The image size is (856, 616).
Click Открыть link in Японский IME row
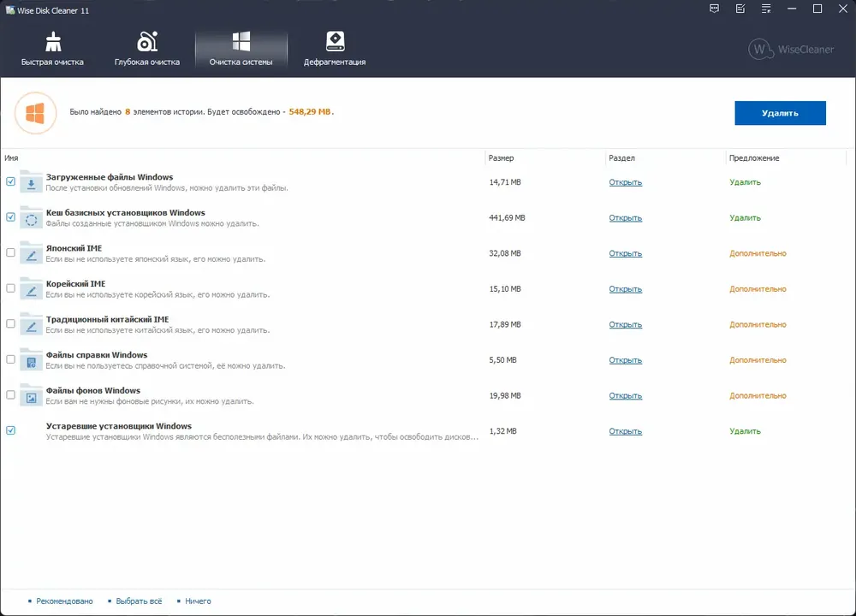[x=625, y=253]
